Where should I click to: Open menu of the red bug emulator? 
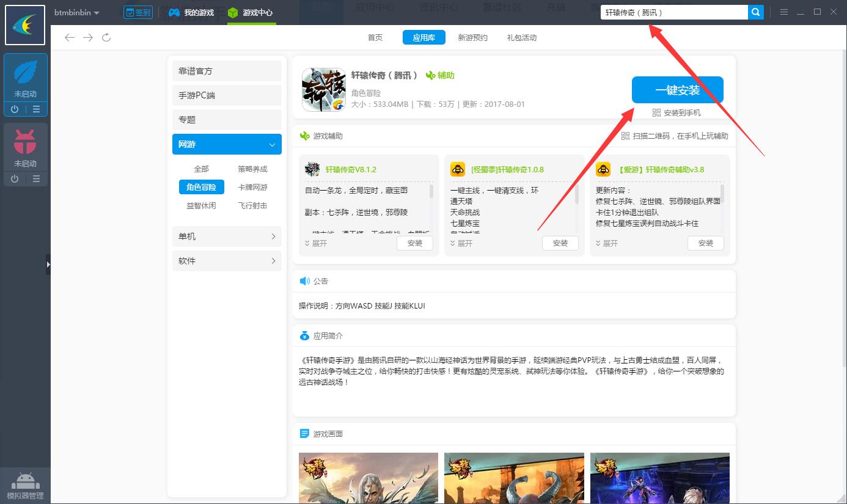(x=36, y=179)
